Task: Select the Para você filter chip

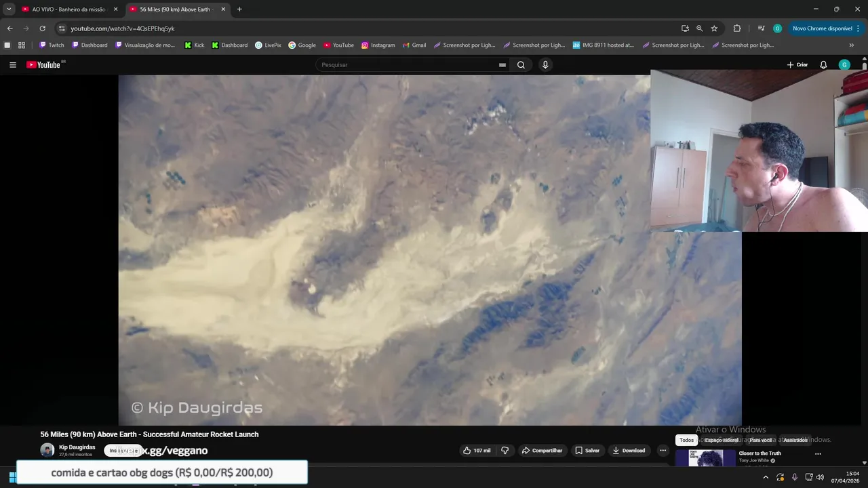Action: pos(760,440)
